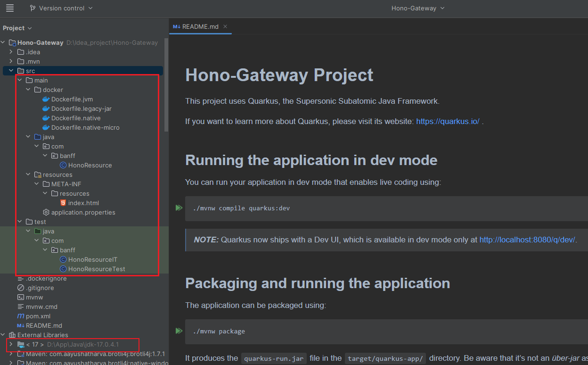Click the Dockerfile.jvm docker file icon
588x365 pixels.
(46, 99)
